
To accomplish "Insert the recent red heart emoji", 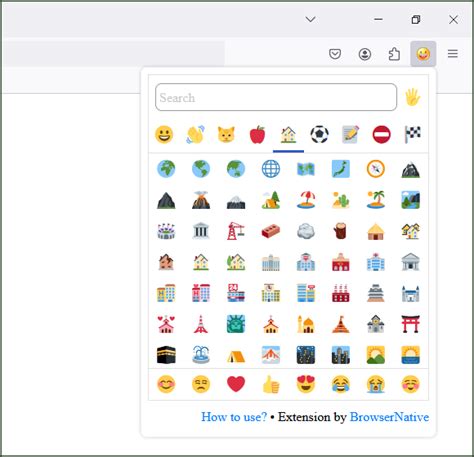I will click(236, 384).
